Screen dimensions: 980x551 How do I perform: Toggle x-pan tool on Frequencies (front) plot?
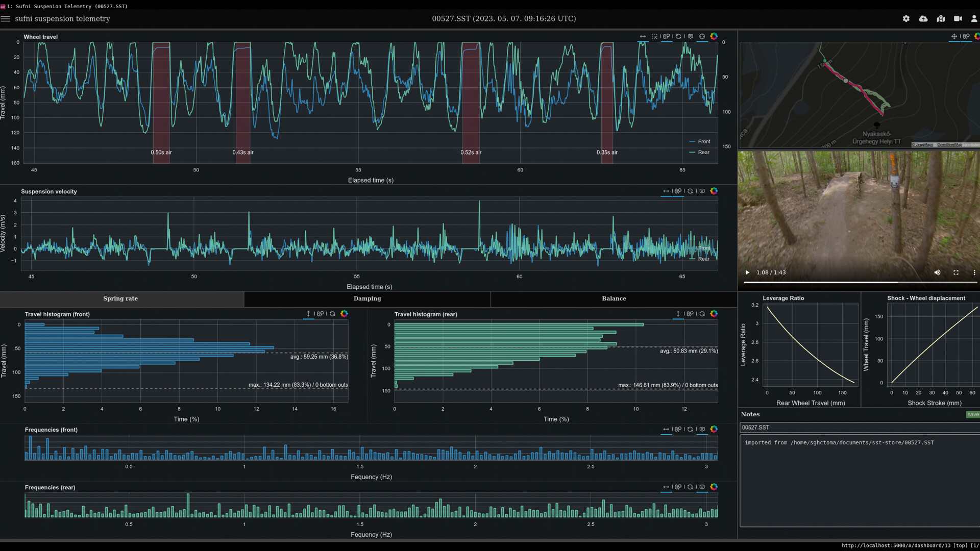pos(666,430)
